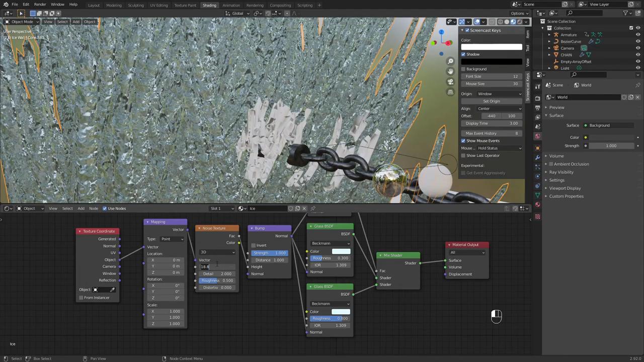Open the Noise Texture 3D dimensions dropdown
The height and width of the screenshot is (362, 644).
coord(217,252)
